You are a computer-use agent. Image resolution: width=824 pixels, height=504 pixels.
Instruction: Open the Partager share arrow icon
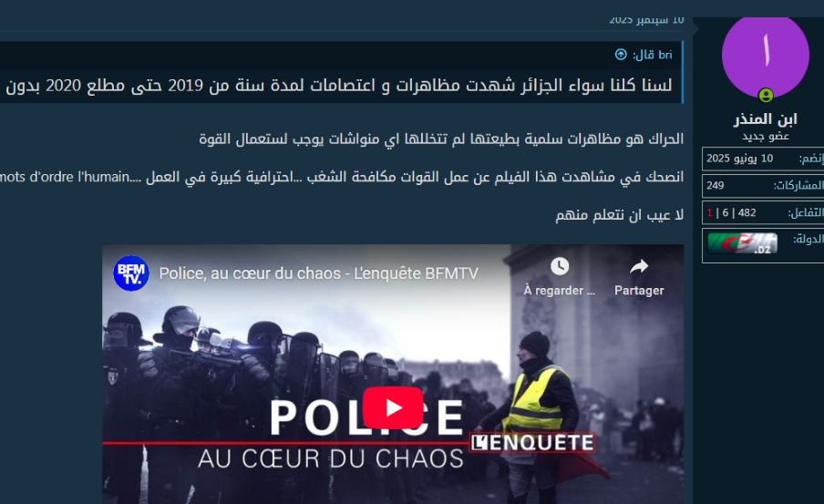pyautogui.click(x=639, y=266)
